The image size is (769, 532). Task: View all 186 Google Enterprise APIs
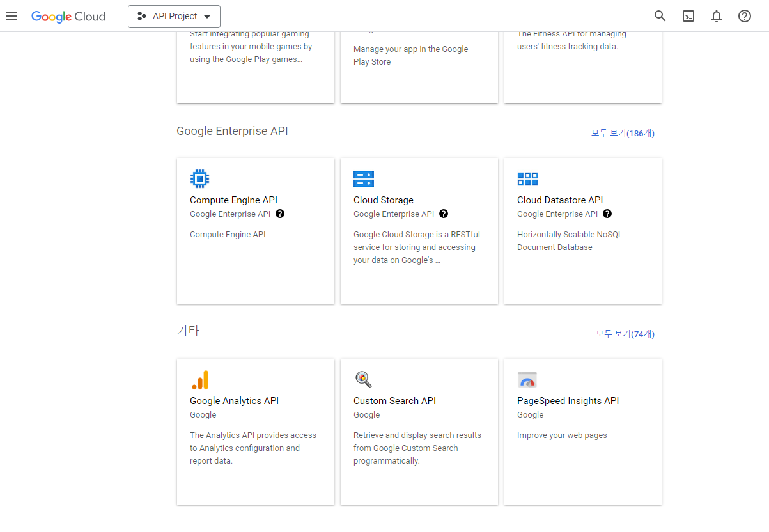(623, 133)
